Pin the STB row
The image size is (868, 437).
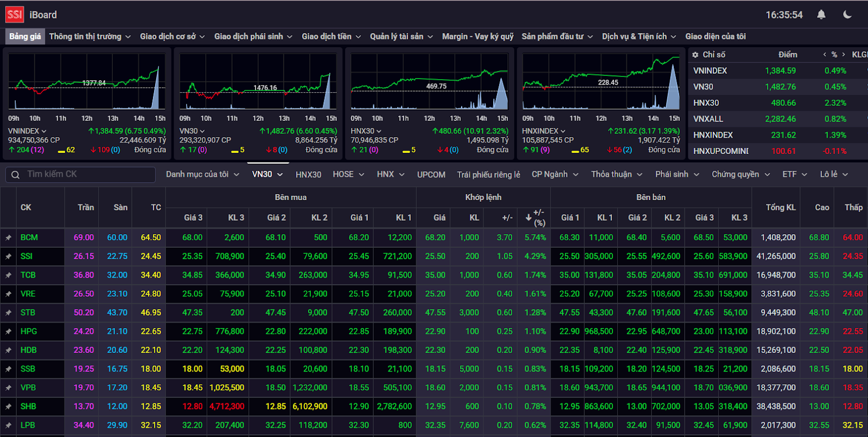click(8, 313)
